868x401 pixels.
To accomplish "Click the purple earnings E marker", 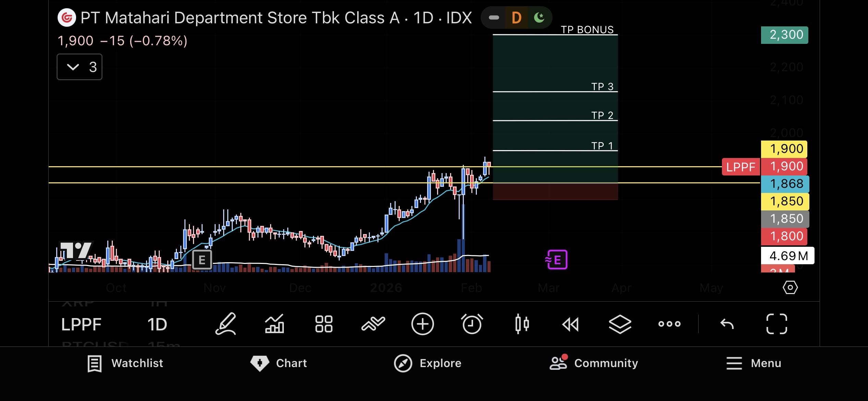I will (x=557, y=260).
